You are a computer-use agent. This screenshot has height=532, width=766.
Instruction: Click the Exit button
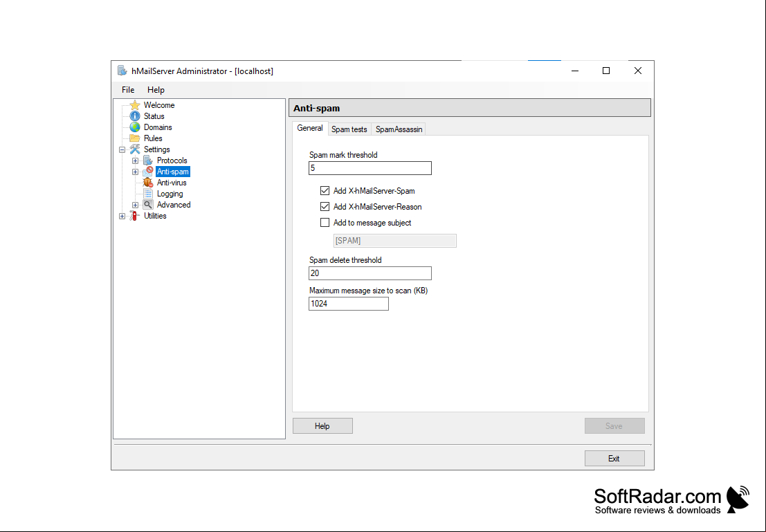(x=614, y=458)
